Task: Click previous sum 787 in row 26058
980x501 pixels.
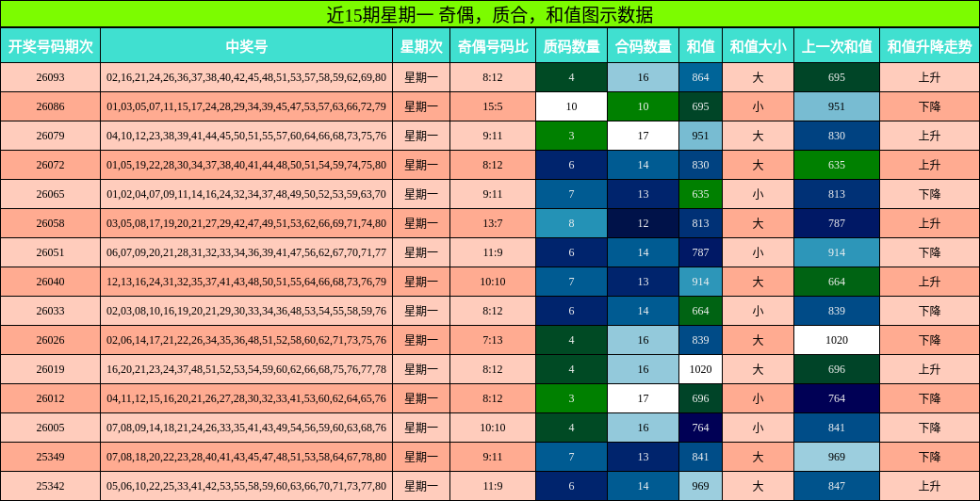Action: pyautogui.click(x=837, y=223)
